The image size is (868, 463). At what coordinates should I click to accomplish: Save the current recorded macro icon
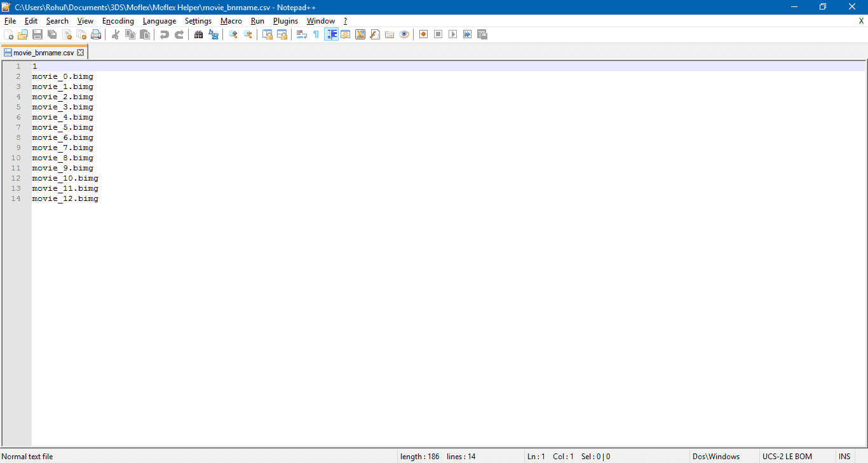click(x=482, y=34)
